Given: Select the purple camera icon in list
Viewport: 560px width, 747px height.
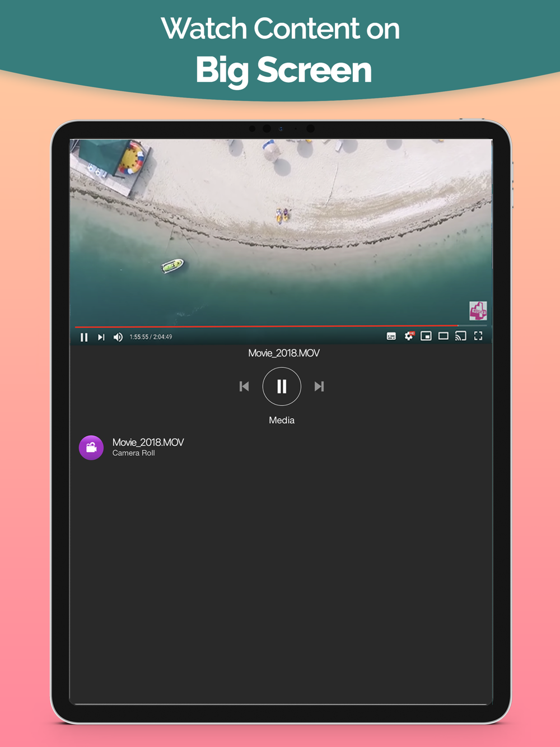Looking at the screenshot, I should pyautogui.click(x=91, y=447).
